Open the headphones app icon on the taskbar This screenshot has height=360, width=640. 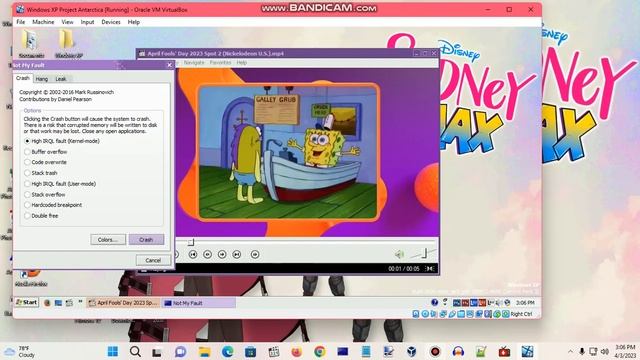click(x=458, y=351)
